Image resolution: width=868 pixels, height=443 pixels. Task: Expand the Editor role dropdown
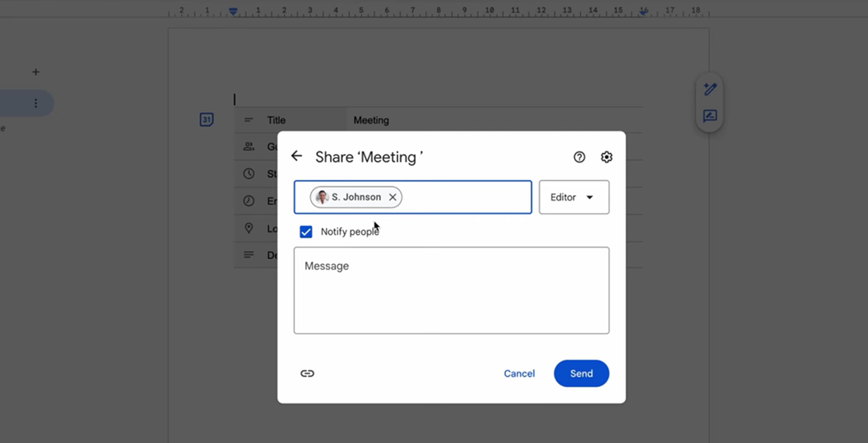573,198
